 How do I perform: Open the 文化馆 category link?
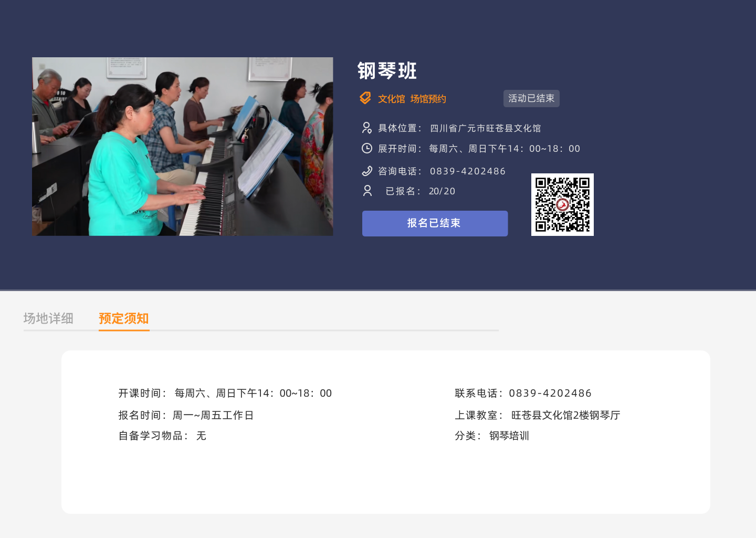(x=391, y=99)
